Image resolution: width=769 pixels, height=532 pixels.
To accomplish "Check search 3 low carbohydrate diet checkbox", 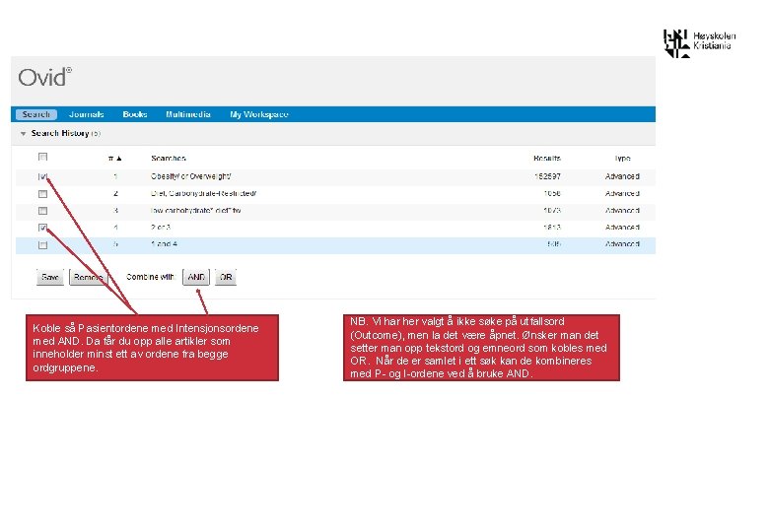I will [x=42, y=211].
